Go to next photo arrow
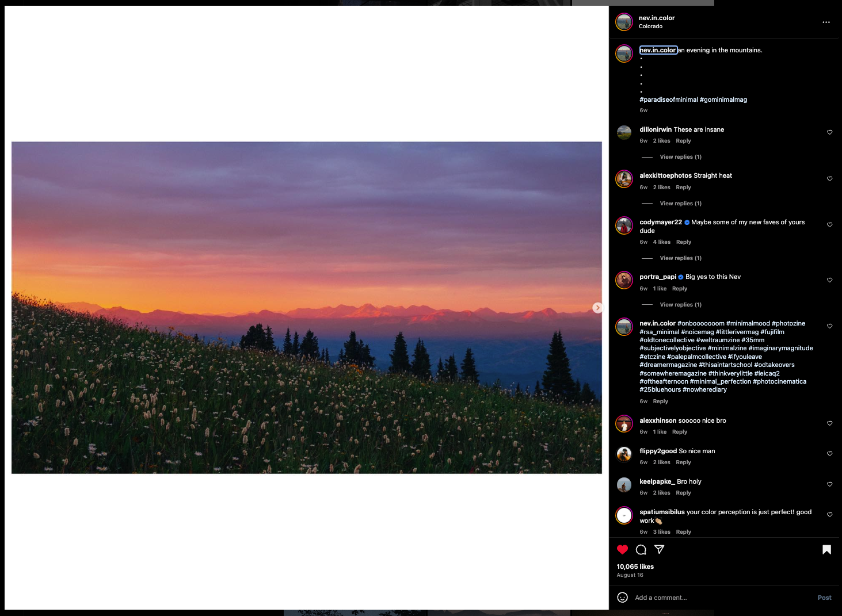This screenshot has height=616, width=842. pos(597,308)
